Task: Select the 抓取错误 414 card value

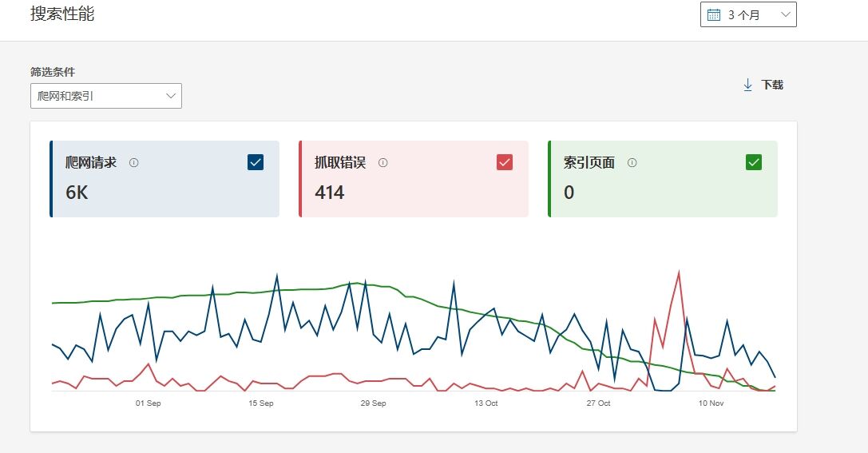Action: (330, 192)
